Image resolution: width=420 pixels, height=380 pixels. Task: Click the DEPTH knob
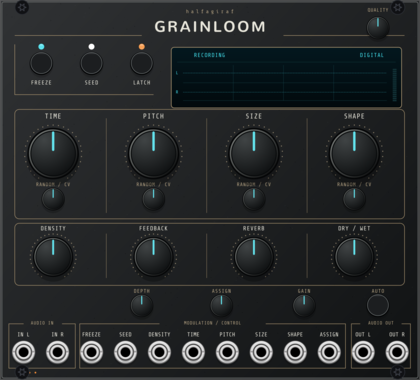tap(142, 305)
